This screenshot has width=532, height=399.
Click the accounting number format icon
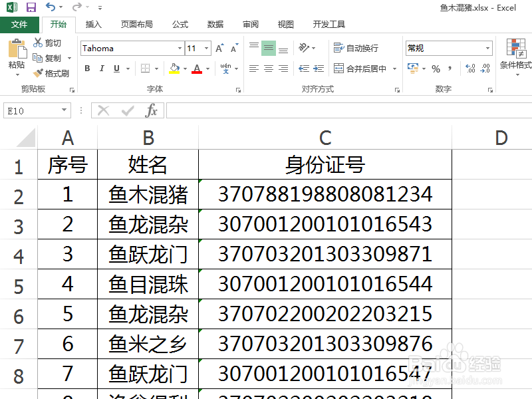[413, 68]
